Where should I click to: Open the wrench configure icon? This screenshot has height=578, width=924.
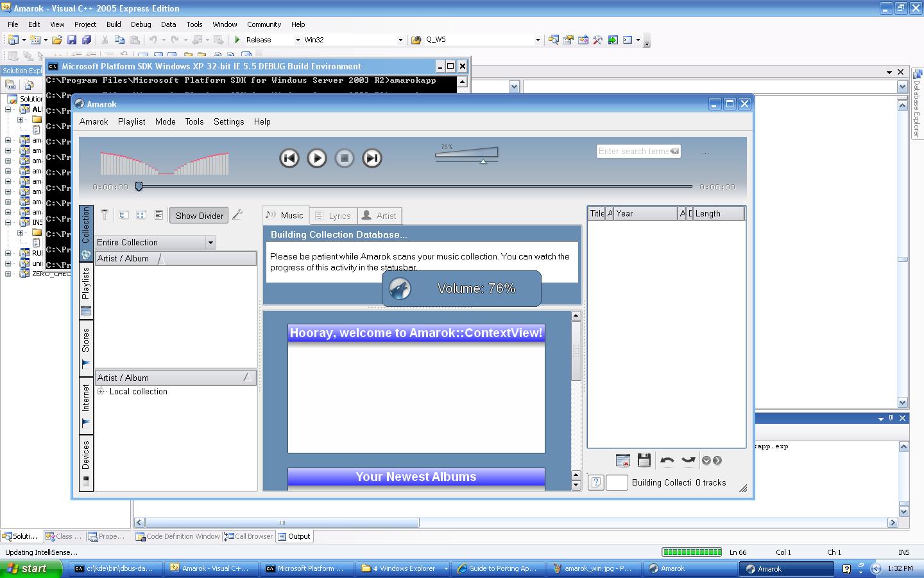point(238,215)
